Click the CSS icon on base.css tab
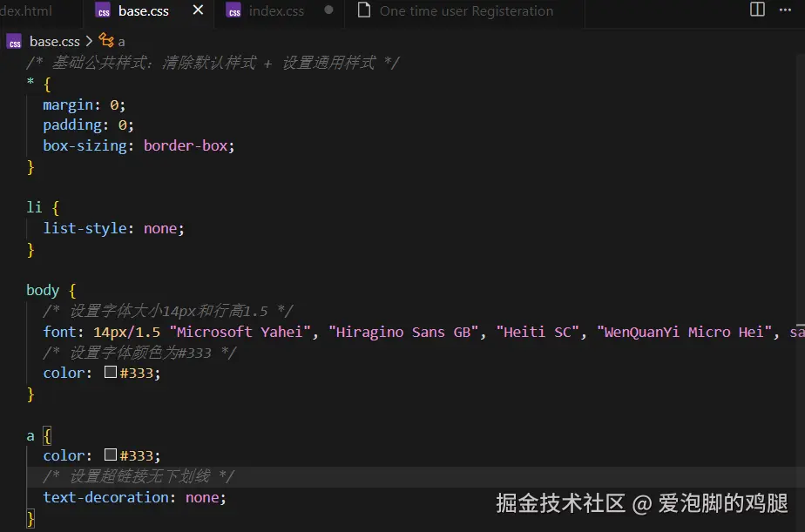The height and width of the screenshot is (532, 805). (103, 11)
